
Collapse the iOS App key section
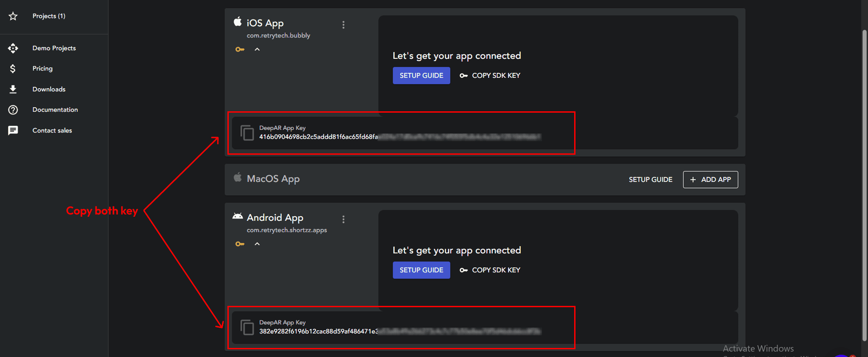pyautogui.click(x=257, y=49)
